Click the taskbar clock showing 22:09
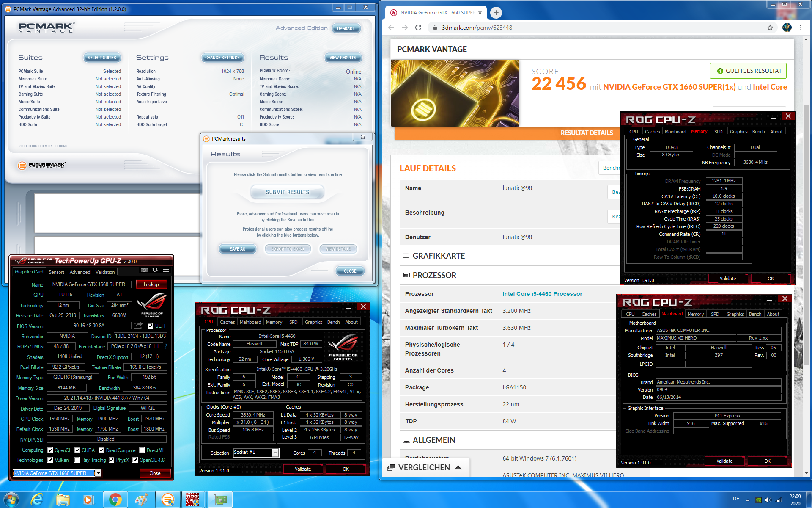This screenshot has height=508, width=812. [795, 500]
